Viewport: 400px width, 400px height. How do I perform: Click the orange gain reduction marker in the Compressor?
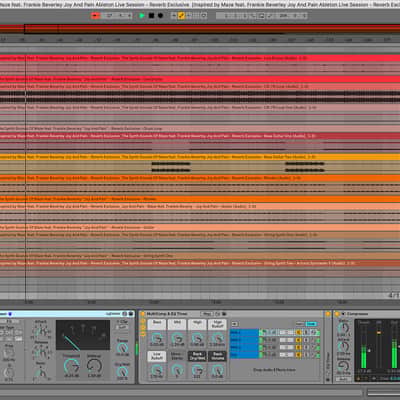coord(379,333)
